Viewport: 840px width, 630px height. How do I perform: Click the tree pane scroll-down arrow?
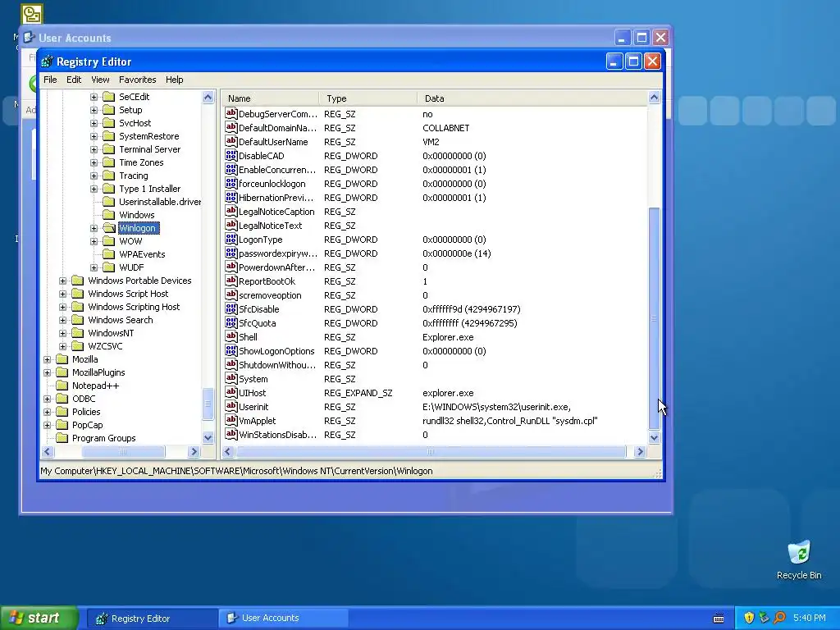pos(208,437)
